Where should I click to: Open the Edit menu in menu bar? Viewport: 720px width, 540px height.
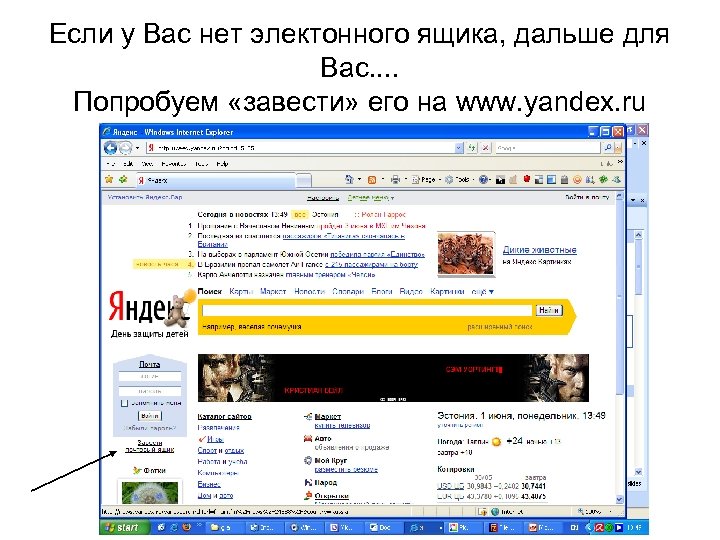click(x=128, y=164)
